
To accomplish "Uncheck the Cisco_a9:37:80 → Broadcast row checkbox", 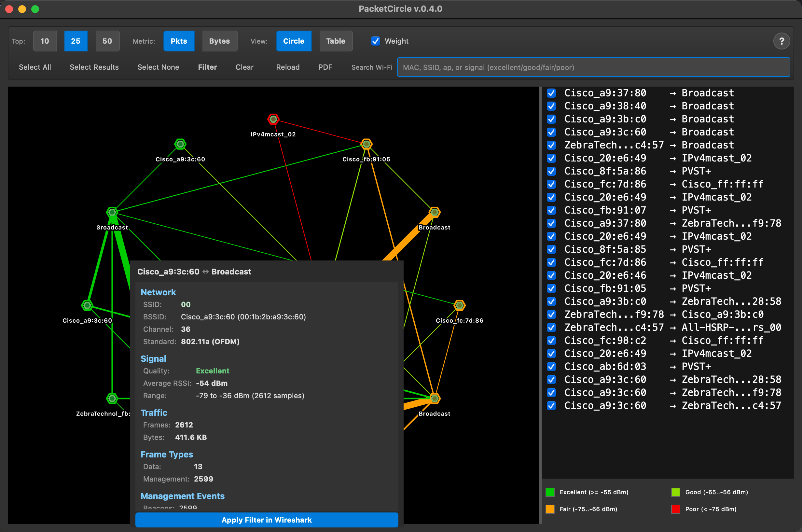I will click(551, 93).
